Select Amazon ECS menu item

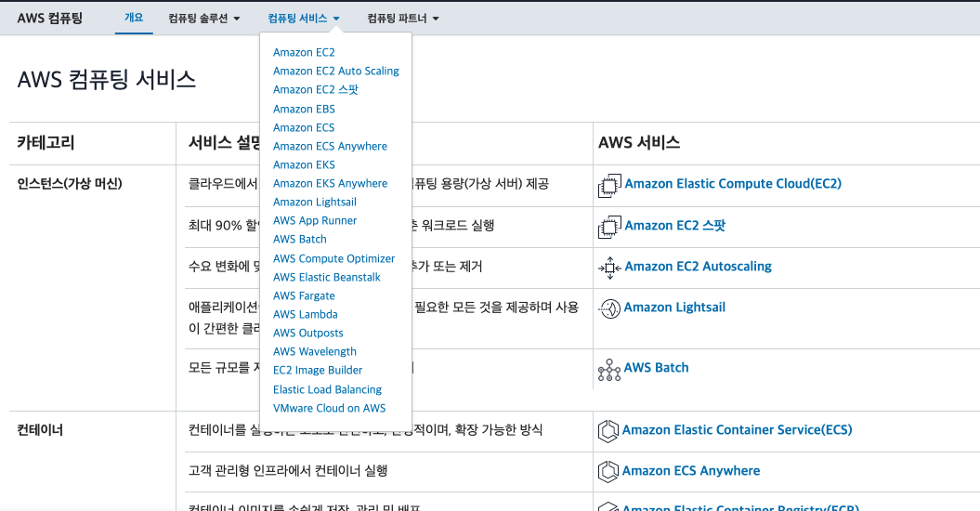pos(304,127)
